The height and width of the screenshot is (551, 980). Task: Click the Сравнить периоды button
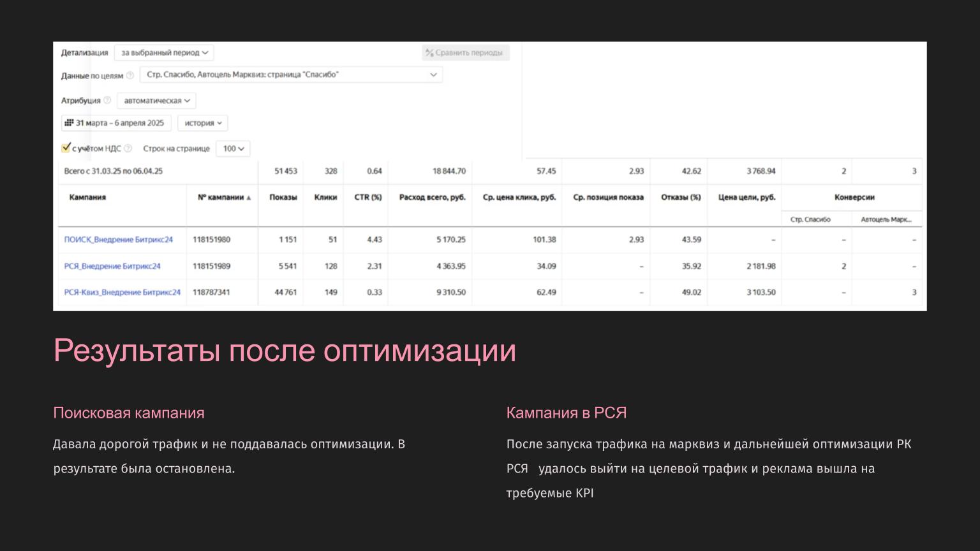coord(466,53)
